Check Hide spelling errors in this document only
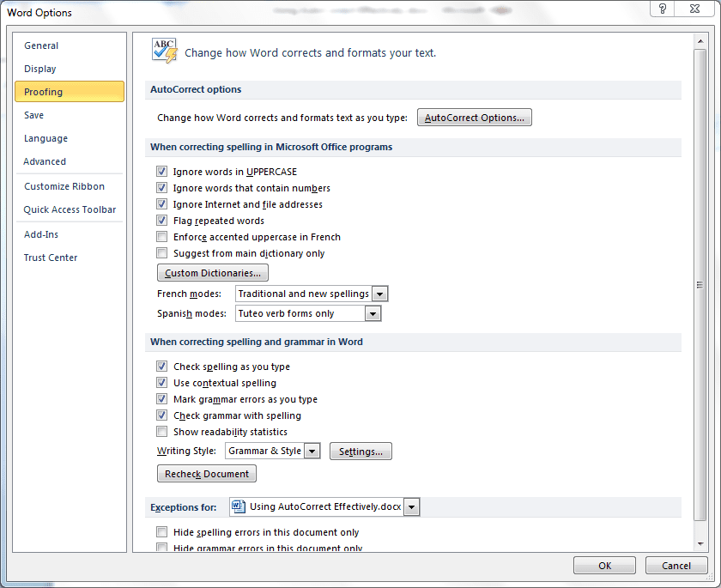Image resolution: width=721 pixels, height=588 pixels. coord(161,531)
